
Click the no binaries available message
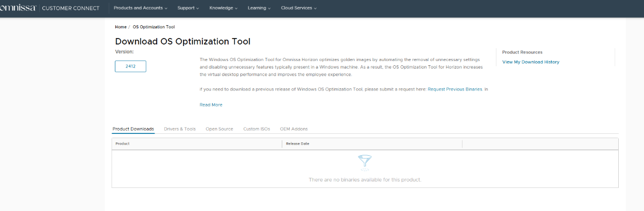[x=365, y=179]
